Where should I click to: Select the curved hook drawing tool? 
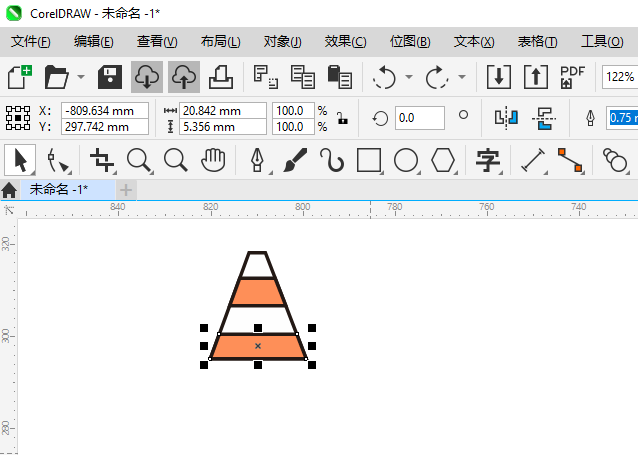(332, 160)
